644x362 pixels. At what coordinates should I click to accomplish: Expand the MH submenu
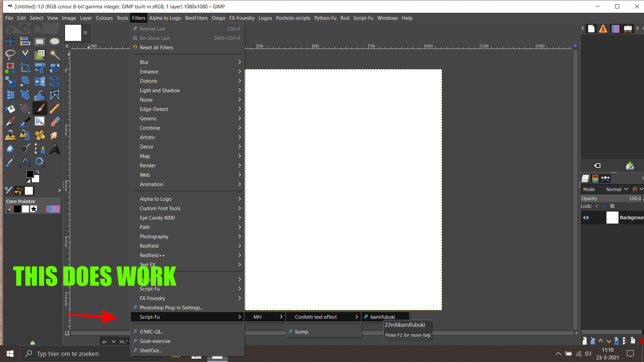(265, 317)
